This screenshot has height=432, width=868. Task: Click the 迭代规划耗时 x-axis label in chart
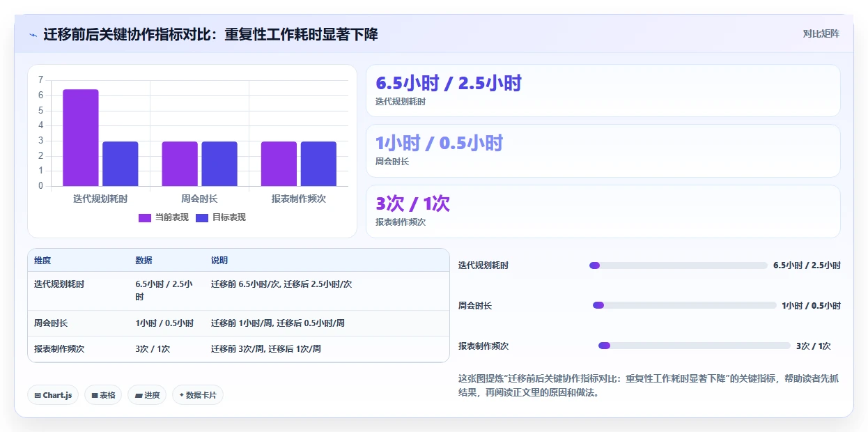100,199
